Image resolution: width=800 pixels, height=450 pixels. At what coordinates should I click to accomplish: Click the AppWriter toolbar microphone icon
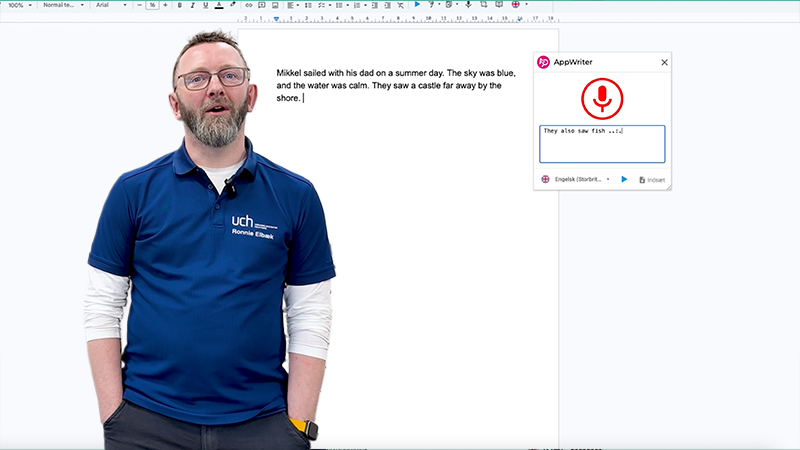(467, 5)
